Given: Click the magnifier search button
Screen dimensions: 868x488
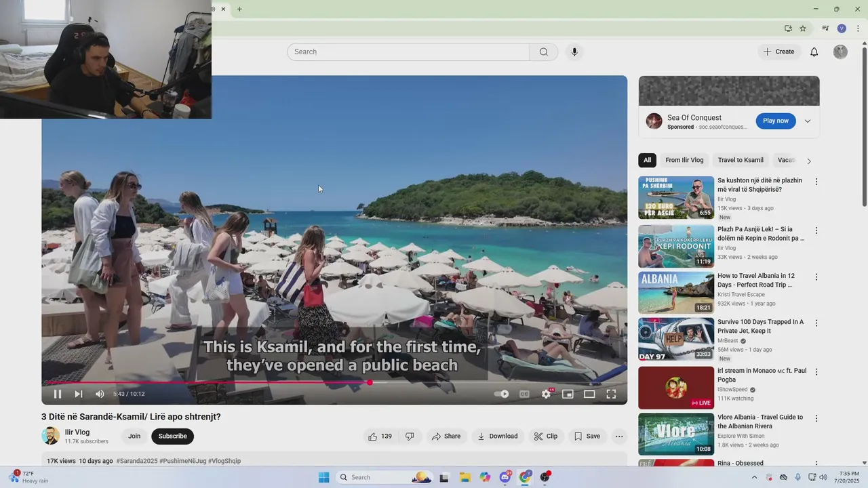Looking at the screenshot, I should coord(544,52).
